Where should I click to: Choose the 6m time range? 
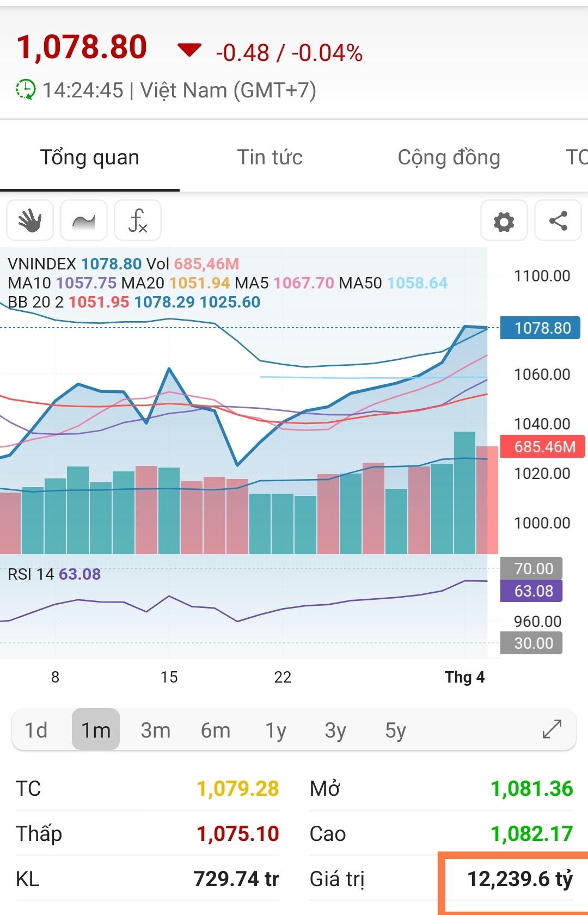[216, 730]
